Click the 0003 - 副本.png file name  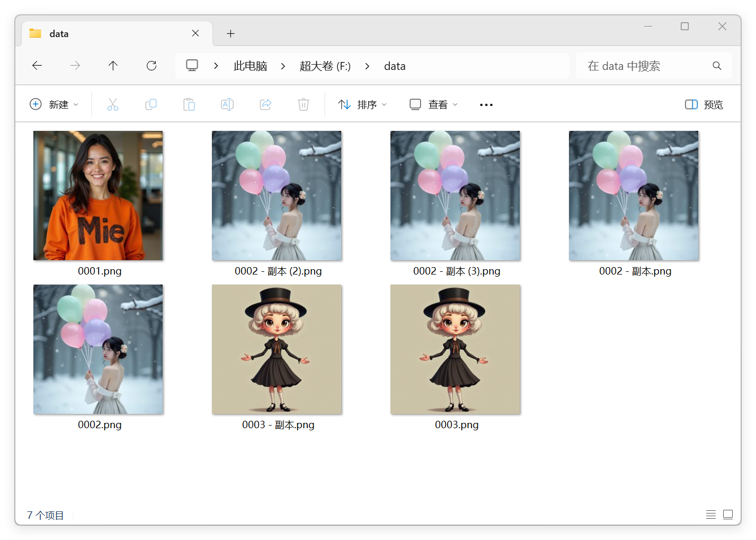(278, 424)
